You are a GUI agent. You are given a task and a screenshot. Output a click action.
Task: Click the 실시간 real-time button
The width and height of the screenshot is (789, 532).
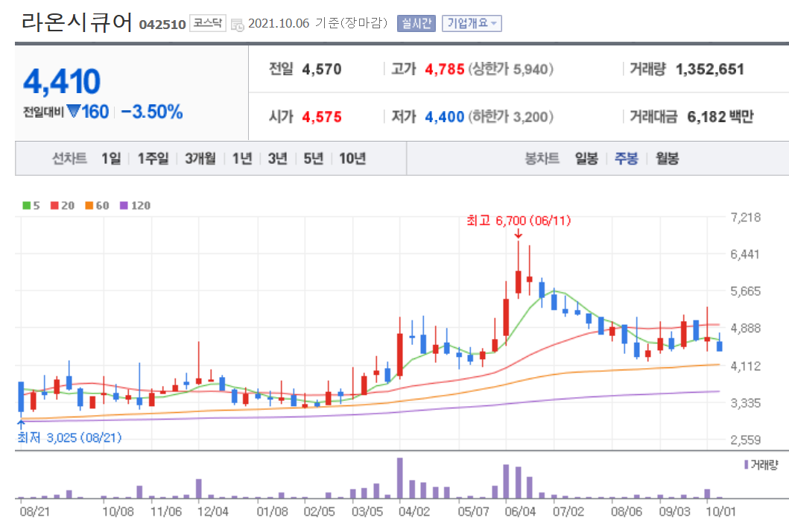point(419,22)
